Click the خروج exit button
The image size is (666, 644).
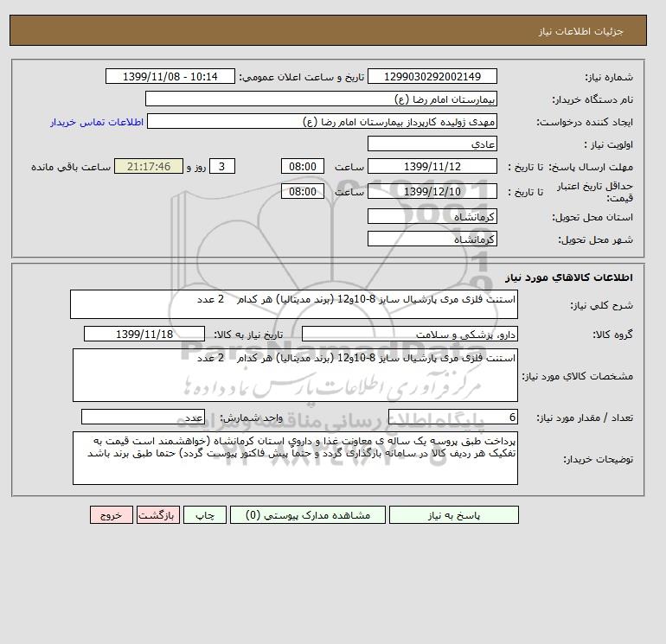pyautogui.click(x=112, y=515)
